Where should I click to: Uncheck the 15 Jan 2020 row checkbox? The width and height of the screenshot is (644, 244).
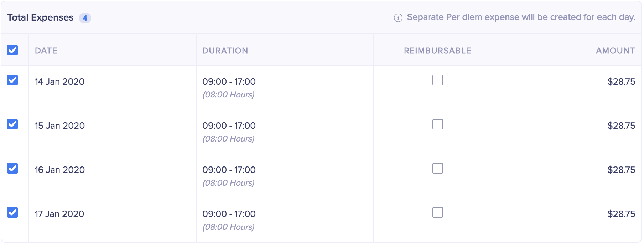pyautogui.click(x=12, y=124)
